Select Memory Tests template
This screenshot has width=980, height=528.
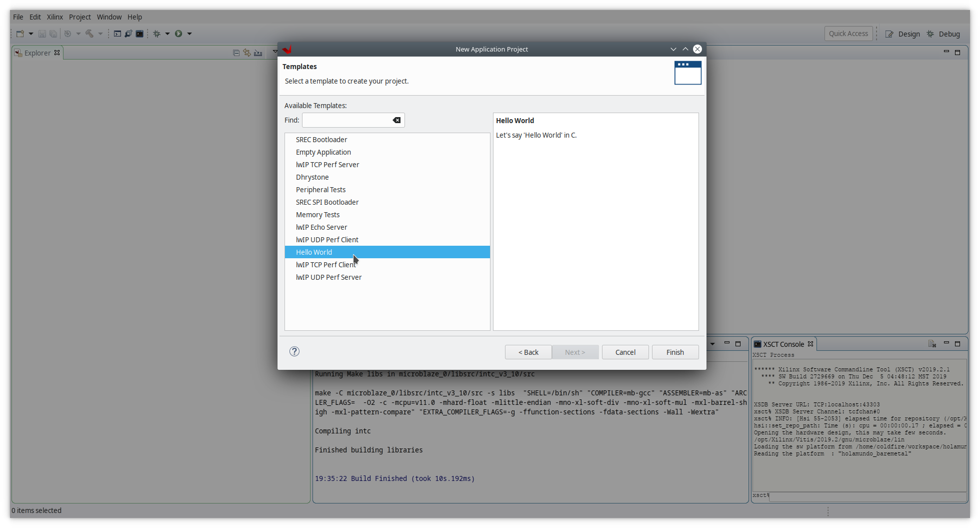tap(387, 215)
